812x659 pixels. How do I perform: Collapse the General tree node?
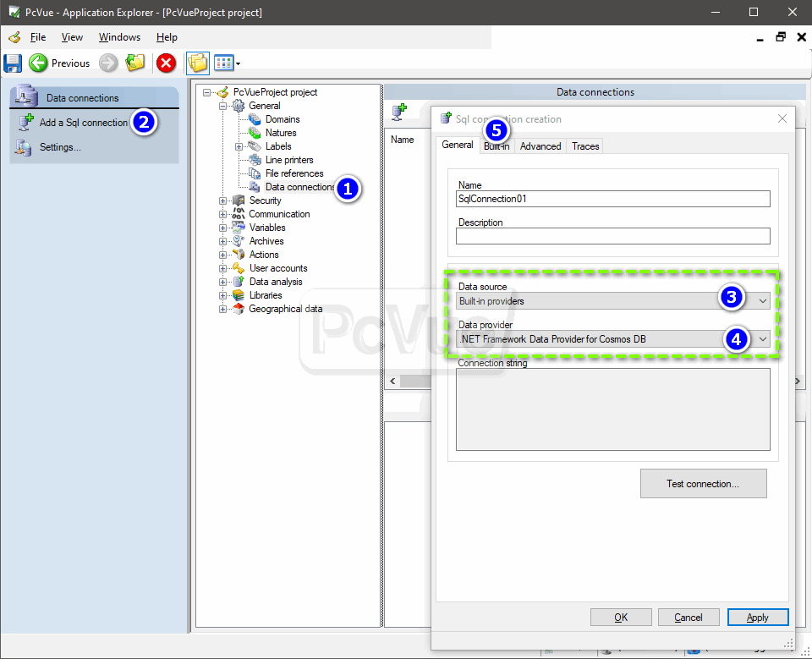223,106
